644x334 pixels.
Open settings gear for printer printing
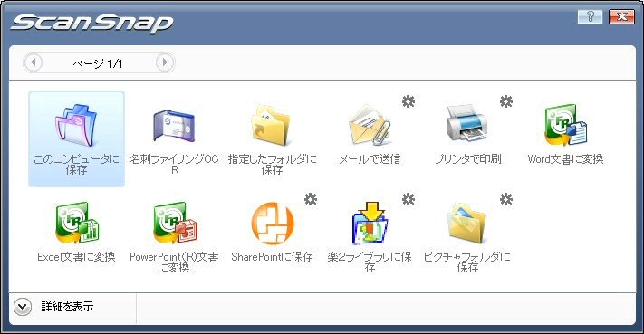click(x=506, y=101)
